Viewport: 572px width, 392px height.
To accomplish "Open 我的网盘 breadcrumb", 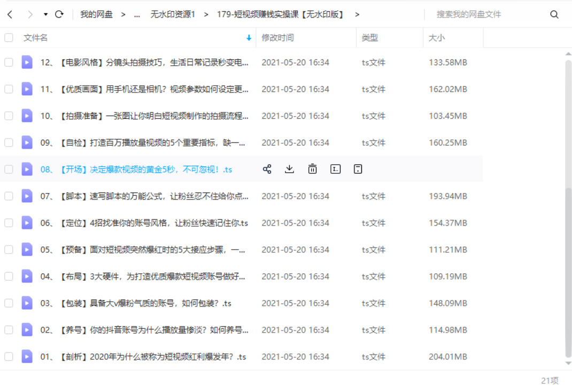I will [96, 14].
